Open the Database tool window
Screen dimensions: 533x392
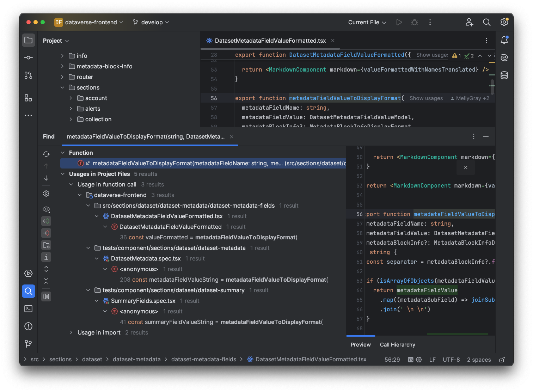click(504, 75)
